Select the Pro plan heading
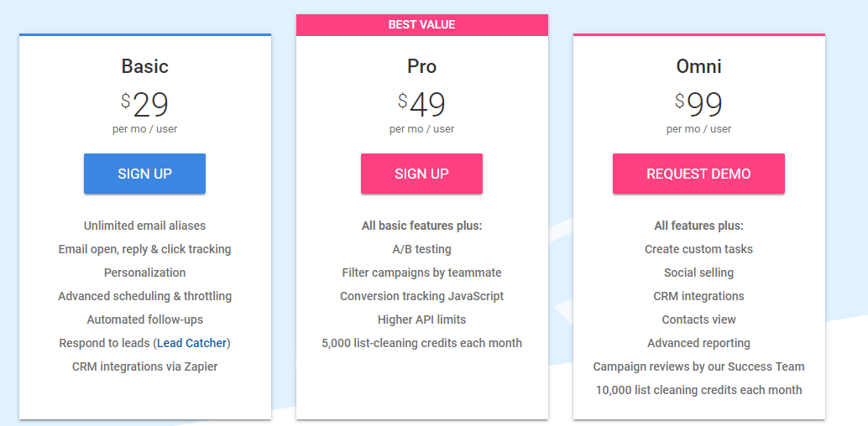Screen dimensions: 868x426 pos(421,66)
